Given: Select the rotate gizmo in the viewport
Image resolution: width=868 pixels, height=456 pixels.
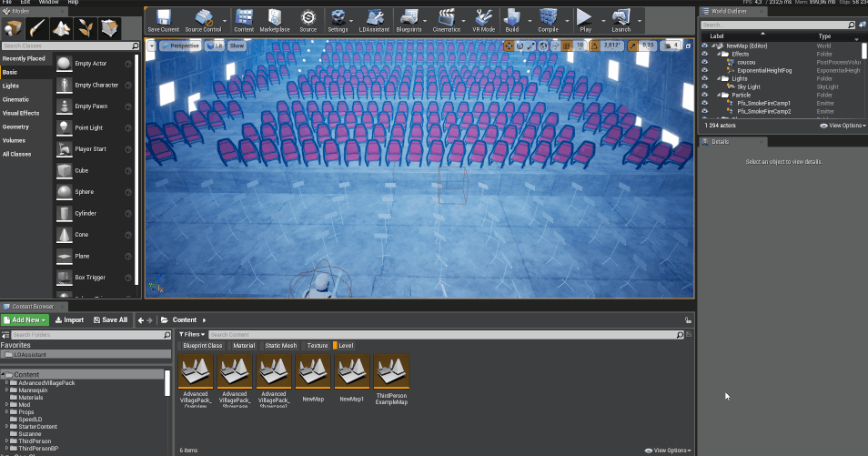Looking at the screenshot, I should point(520,46).
